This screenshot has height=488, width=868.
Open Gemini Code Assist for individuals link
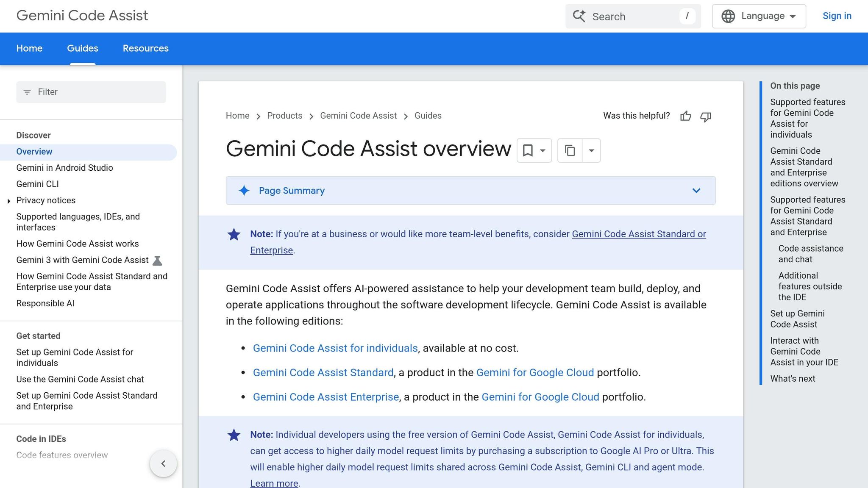335,348
